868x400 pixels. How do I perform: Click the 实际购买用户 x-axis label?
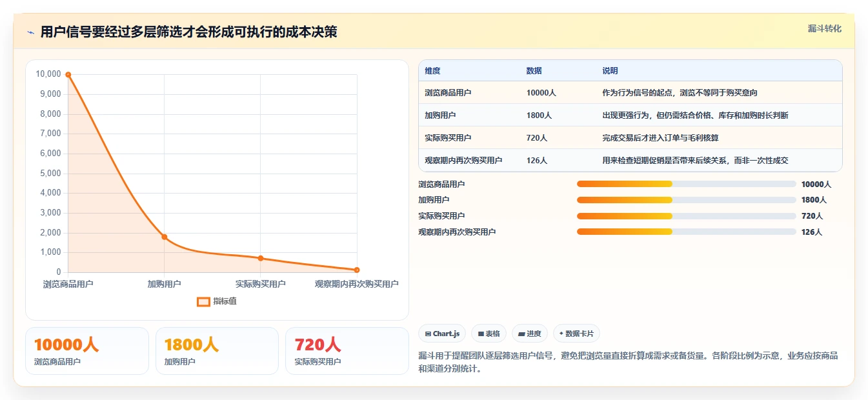261,284
